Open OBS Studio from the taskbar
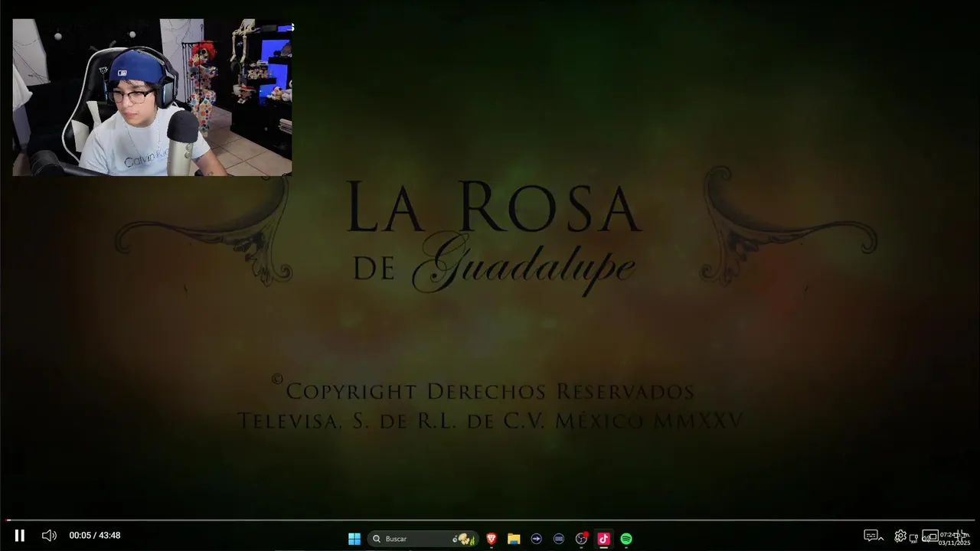980x551 pixels. (x=581, y=539)
